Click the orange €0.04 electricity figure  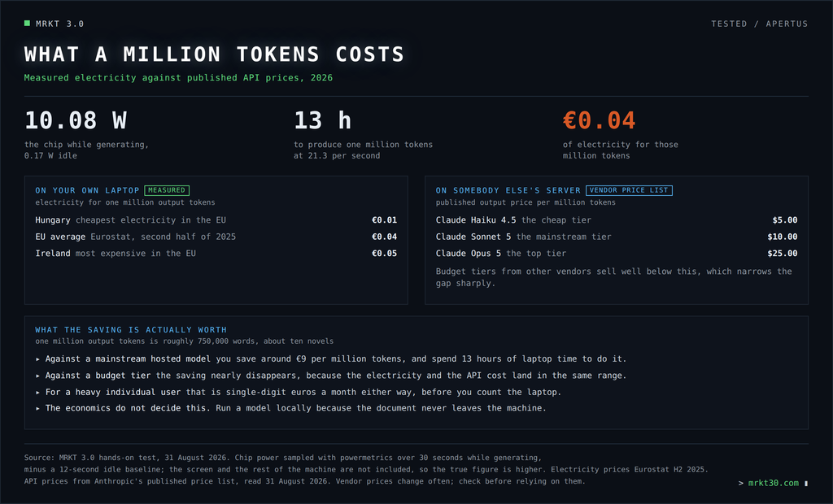click(x=599, y=120)
